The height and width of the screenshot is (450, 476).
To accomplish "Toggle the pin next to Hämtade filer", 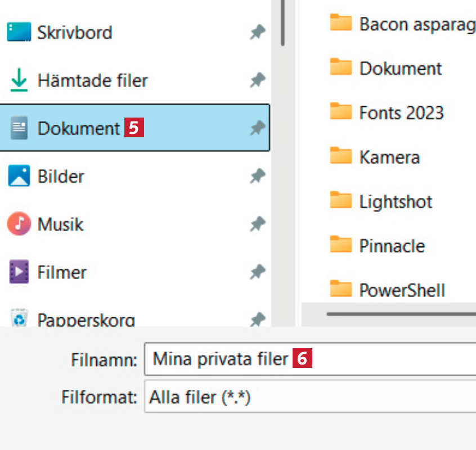I will click(x=257, y=81).
